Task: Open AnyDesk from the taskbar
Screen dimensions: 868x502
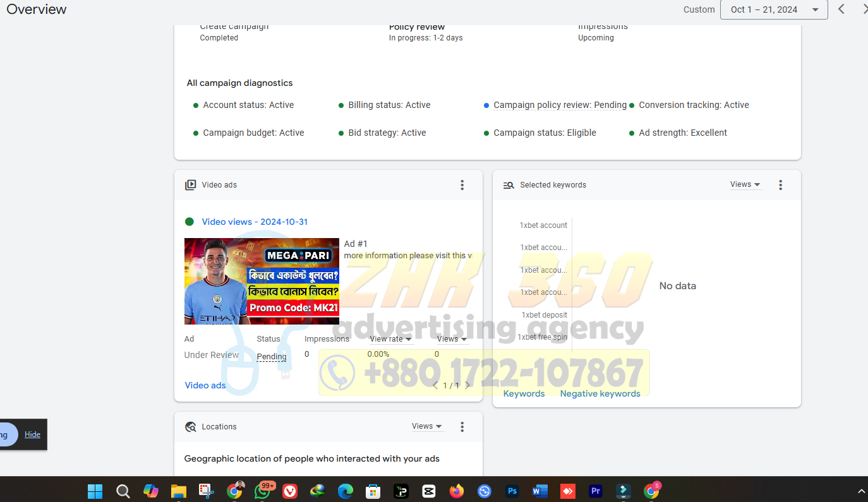Action: (568, 491)
